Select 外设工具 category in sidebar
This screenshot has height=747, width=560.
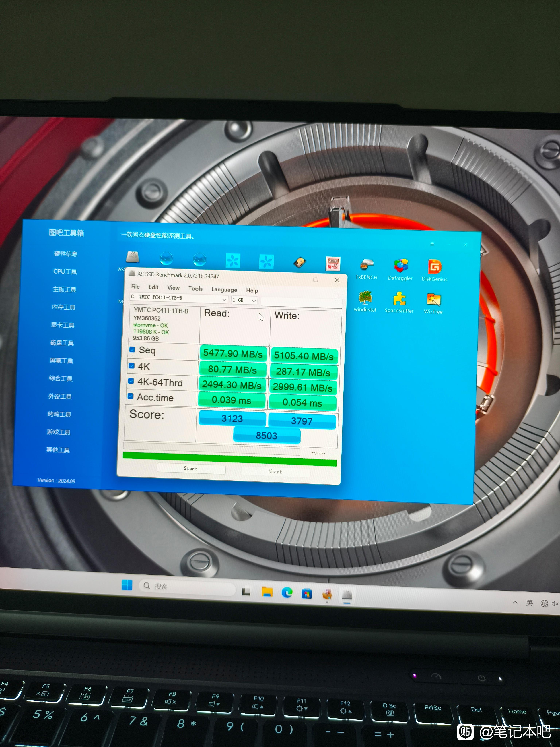tap(60, 396)
